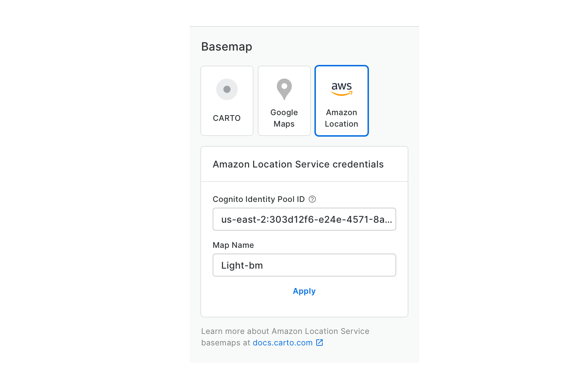Click the Basemap section heading
This screenshot has height=387, width=588.
point(227,47)
